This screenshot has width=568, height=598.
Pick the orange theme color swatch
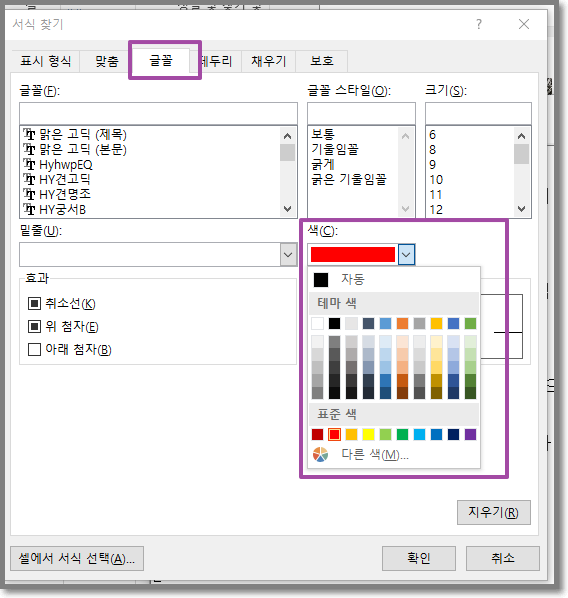tap(402, 323)
